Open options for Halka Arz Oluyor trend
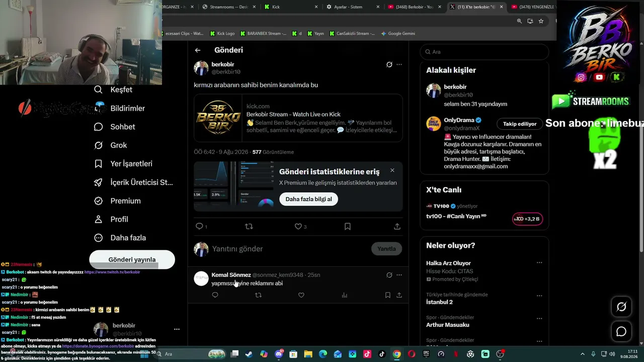Viewport: 644px width, 362px height. (539, 262)
